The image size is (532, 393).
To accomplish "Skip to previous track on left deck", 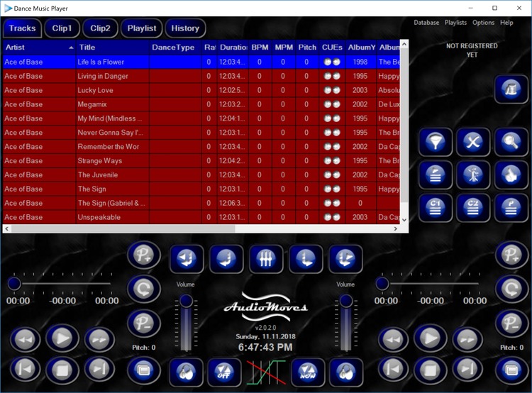I will tap(25, 370).
